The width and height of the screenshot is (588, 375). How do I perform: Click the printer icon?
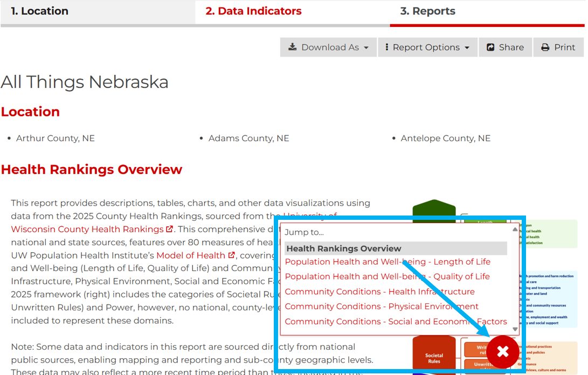tap(545, 47)
